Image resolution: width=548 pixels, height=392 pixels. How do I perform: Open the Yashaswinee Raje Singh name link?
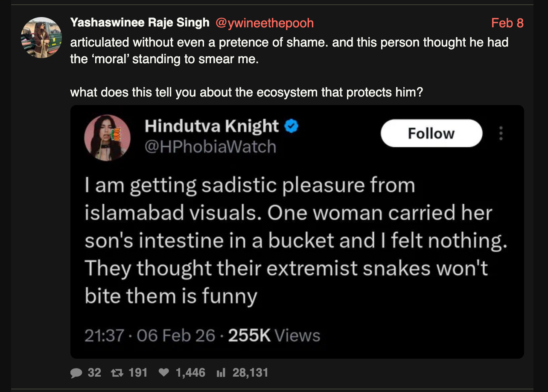click(x=140, y=23)
